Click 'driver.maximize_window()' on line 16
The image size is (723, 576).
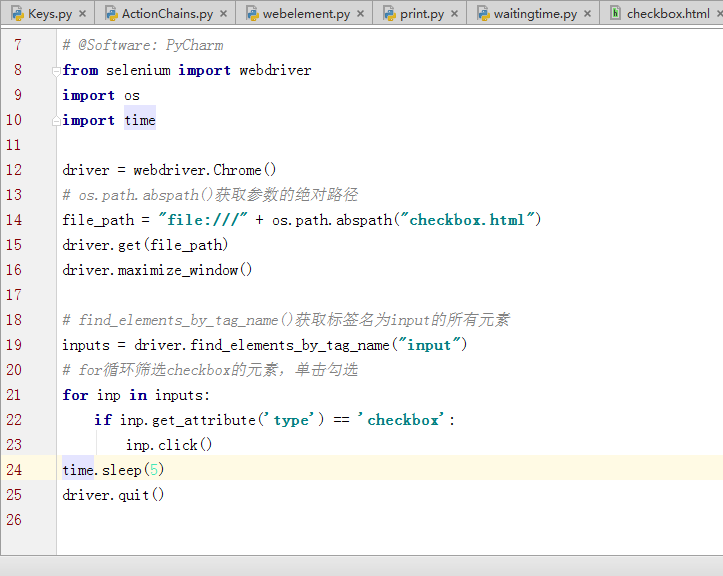(x=157, y=269)
